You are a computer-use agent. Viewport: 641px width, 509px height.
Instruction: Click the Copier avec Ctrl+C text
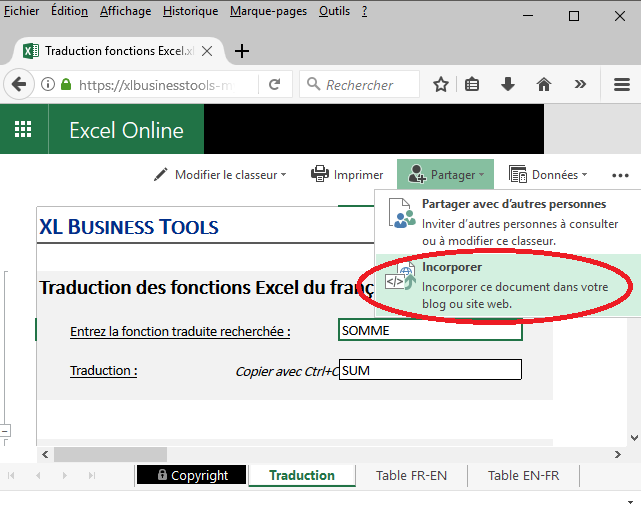point(287,371)
